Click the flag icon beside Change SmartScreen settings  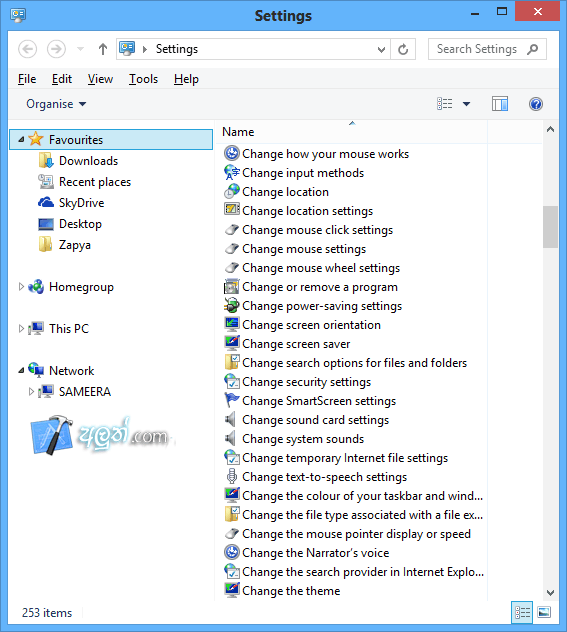(232, 400)
